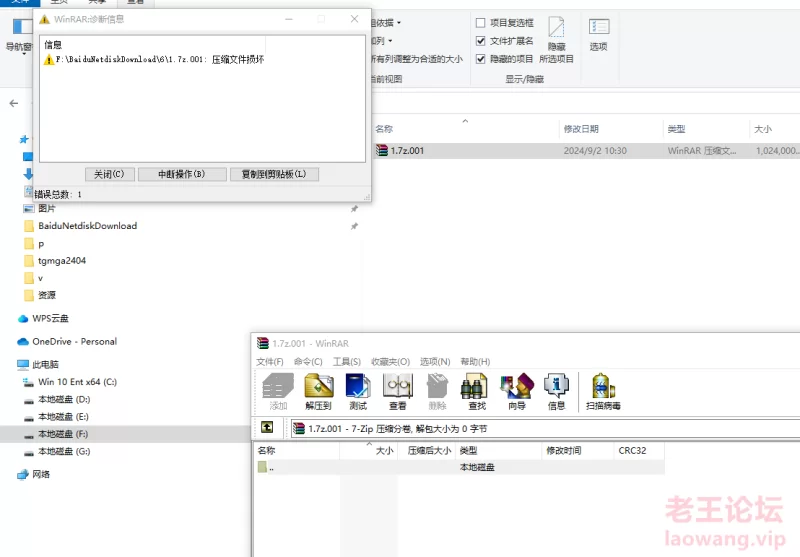Click the Extract To (解压到) icon

click(318, 391)
